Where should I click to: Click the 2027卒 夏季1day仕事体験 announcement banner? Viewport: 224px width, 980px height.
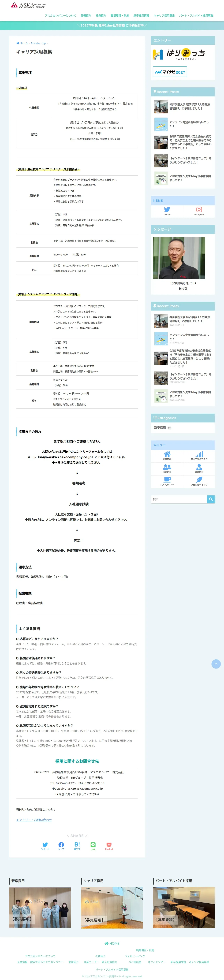pyautogui.click(x=112, y=25)
